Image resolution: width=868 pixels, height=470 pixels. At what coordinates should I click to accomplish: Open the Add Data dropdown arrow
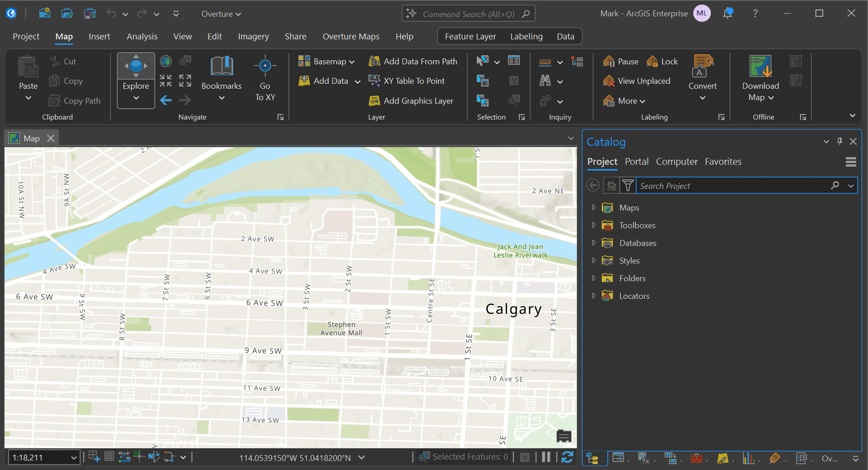pos(357,82)
